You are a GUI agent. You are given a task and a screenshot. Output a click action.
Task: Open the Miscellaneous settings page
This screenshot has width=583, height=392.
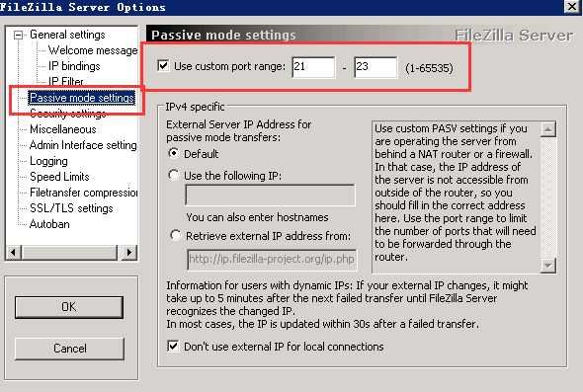(x=63, y=129)
